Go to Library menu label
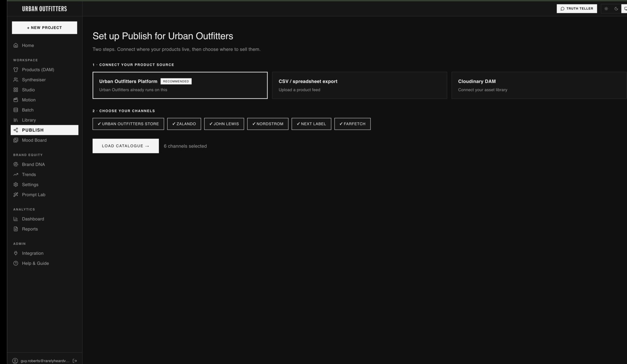627x364 pixels. pos(29,120)
